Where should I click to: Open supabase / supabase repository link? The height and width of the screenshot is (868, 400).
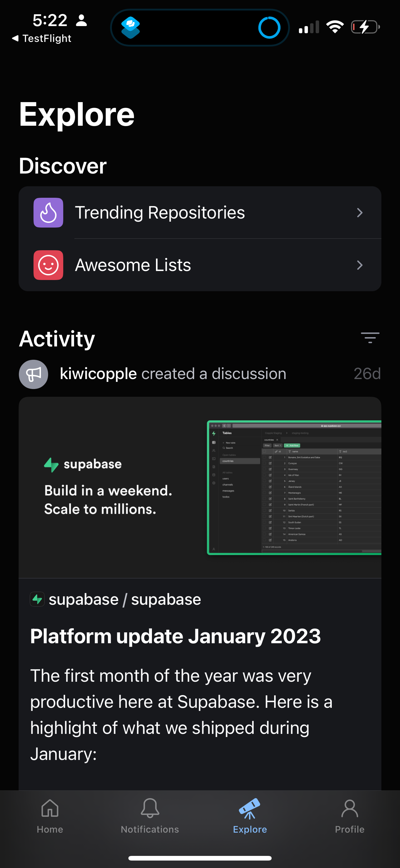point(125,599)
